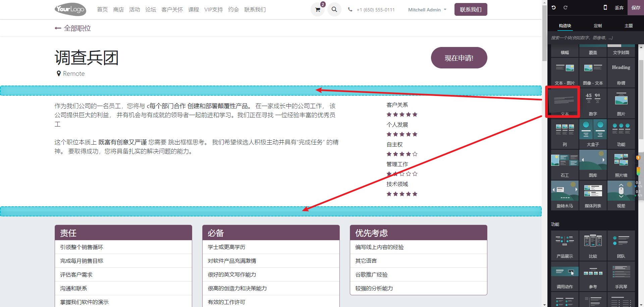Select the 团队 team block
Screen dimensions: 644x307
click(621, 246)
